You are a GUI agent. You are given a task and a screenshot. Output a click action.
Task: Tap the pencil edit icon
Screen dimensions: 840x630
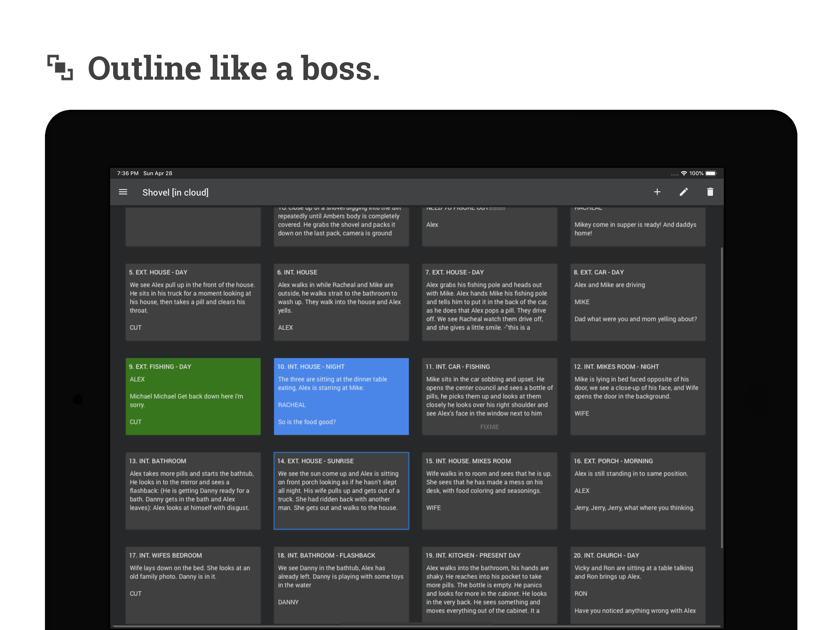click(683, 192)
